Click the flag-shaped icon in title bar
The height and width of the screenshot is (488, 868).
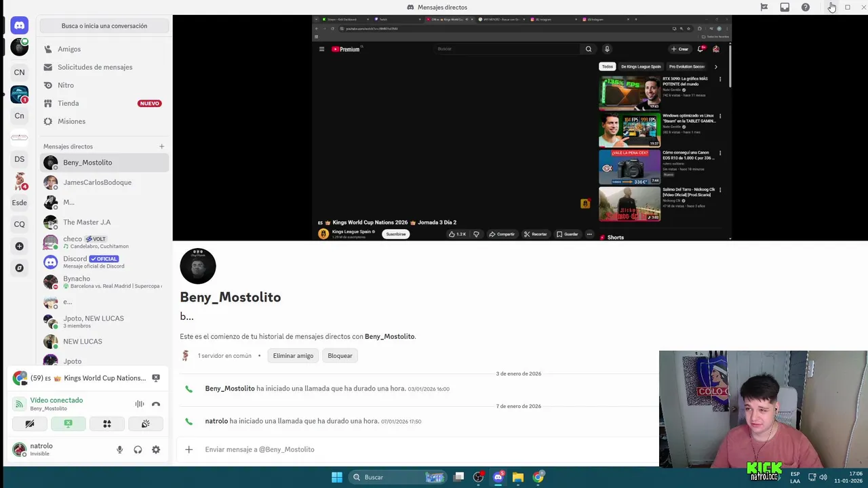click(x=764, y=7)
